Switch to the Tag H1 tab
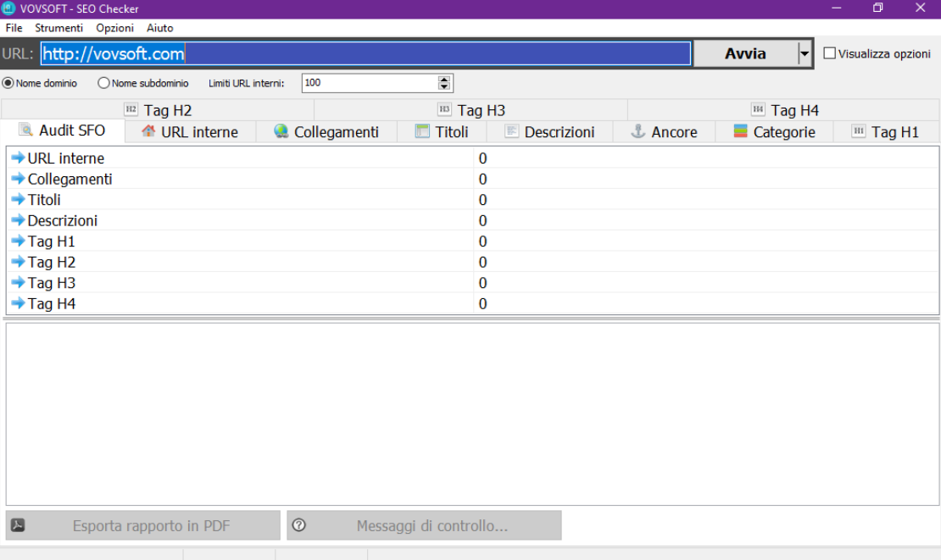Viewport: 941px width, 560px height. (x=886, y=132)
